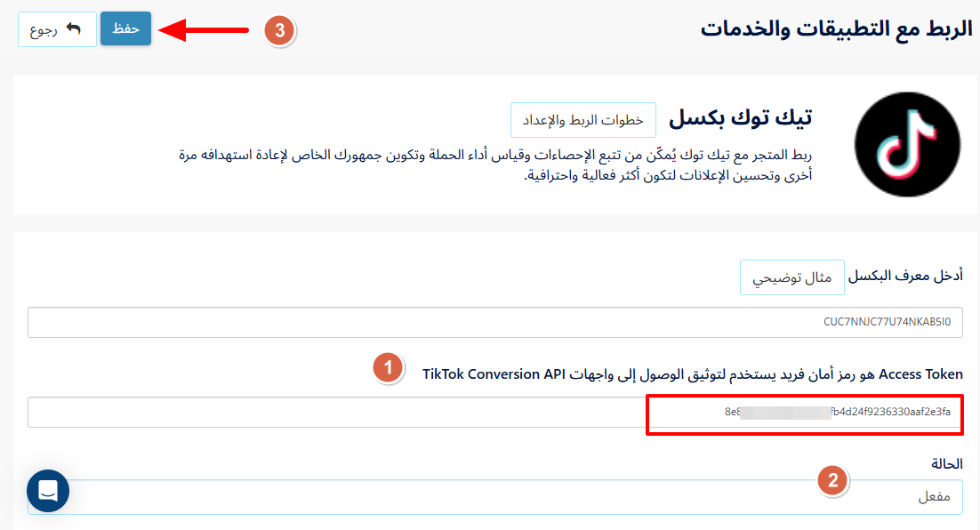This screenshot has height=530, width=980.
Task: Click the pixel ID input field
Action: [495, 322]
